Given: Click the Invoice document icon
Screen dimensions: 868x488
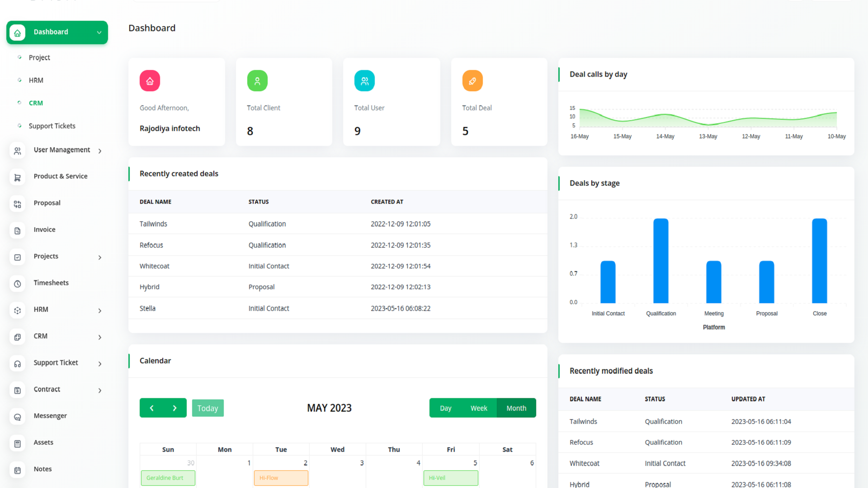Looking at the screenshot, I should [17, 230].
